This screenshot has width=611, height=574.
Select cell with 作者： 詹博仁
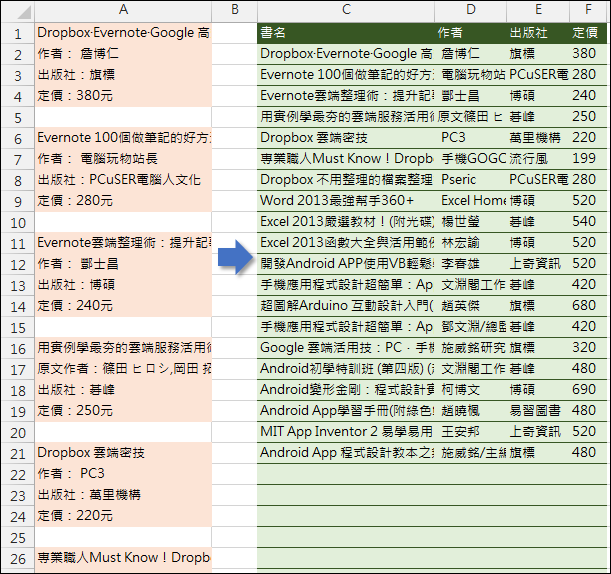(123, 53)
